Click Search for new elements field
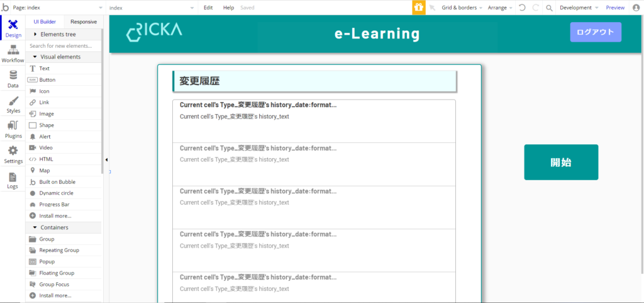The image size is (644, 303). (x=64, y=45)
